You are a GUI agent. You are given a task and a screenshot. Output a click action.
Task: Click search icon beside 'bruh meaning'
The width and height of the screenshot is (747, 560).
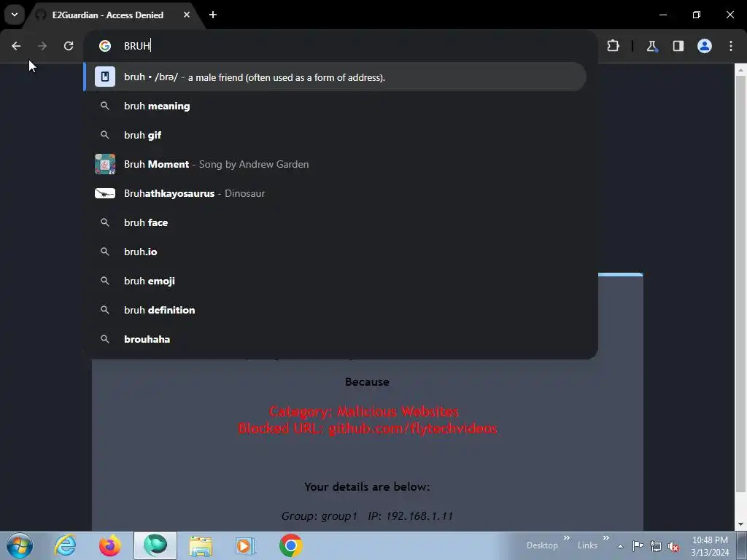pos(105,106)
